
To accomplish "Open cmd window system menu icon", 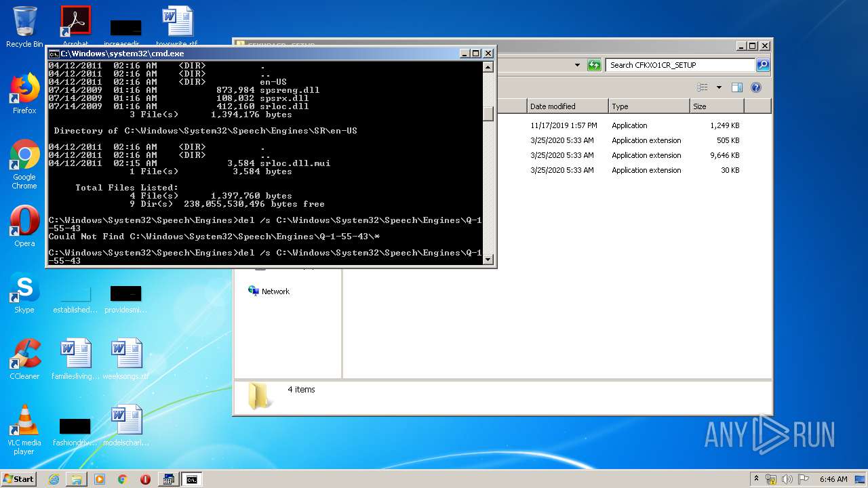I will [54, 54].
